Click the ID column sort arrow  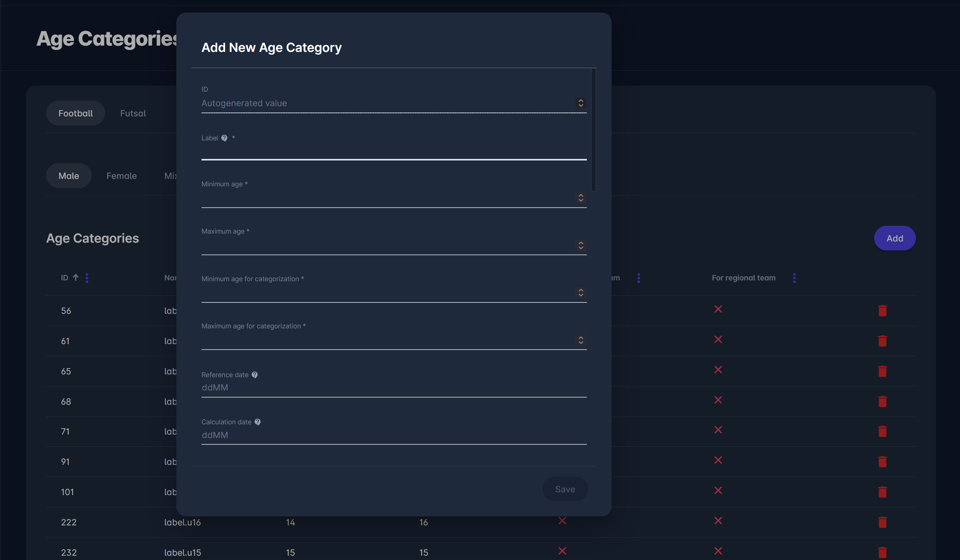click(x=76, y=278)
